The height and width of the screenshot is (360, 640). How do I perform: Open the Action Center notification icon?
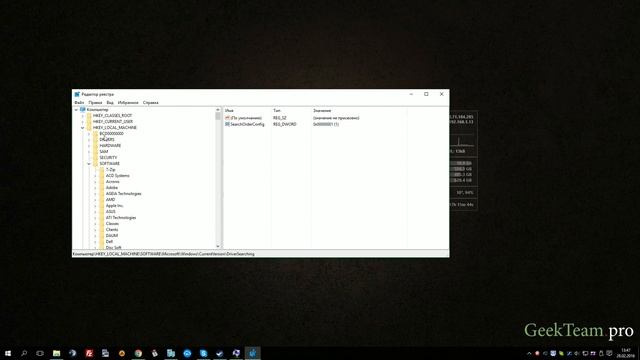[609, 353]
